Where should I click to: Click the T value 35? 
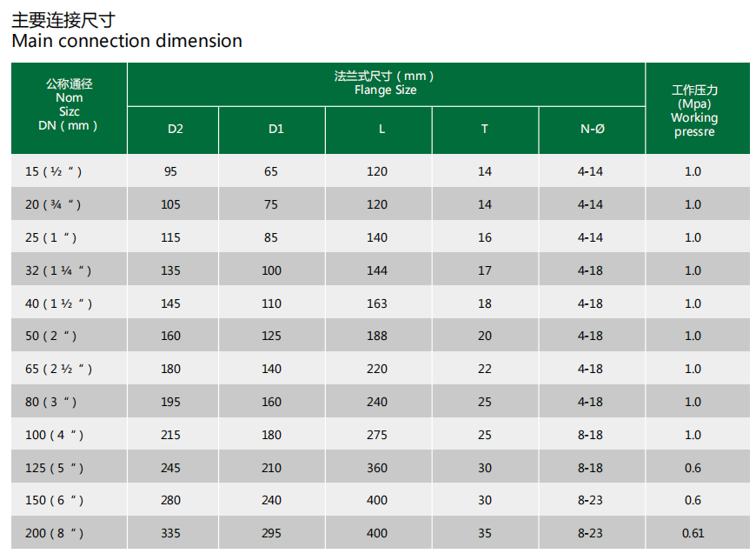click(x=485, y=533)
